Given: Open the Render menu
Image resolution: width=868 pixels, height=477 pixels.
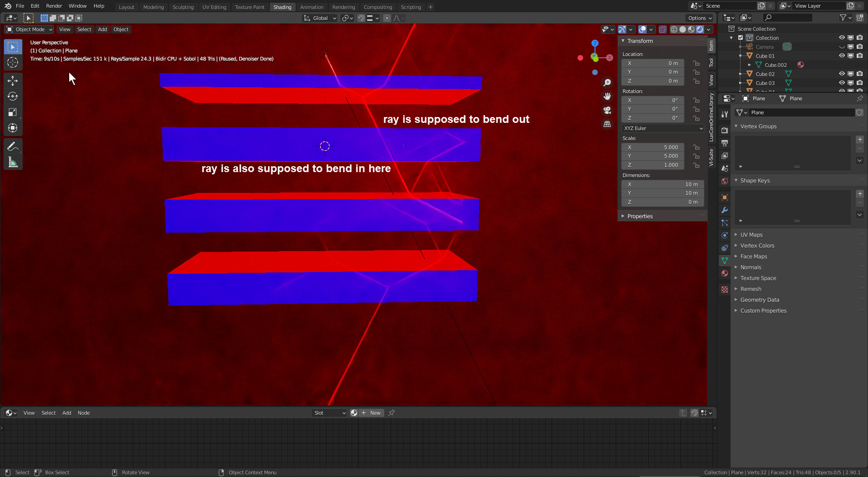Looking at the screenshot, I should click(54, 6).
